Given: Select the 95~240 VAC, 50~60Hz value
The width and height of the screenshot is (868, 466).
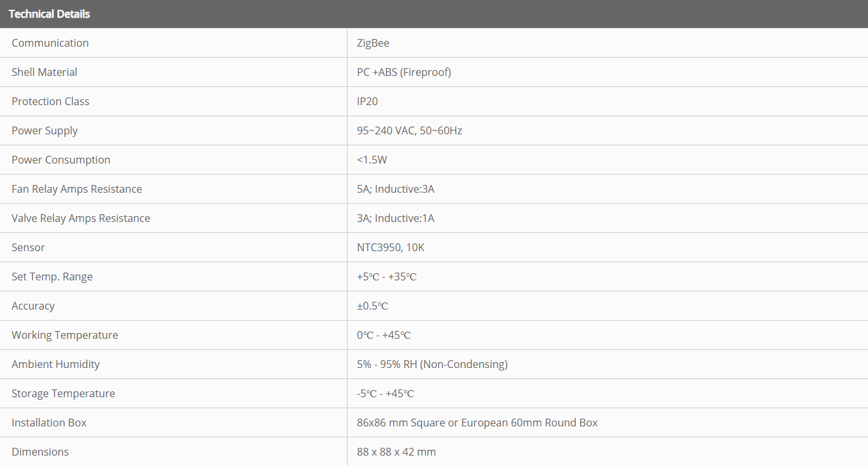Looking at the screenshot, I should click(409, 130).
